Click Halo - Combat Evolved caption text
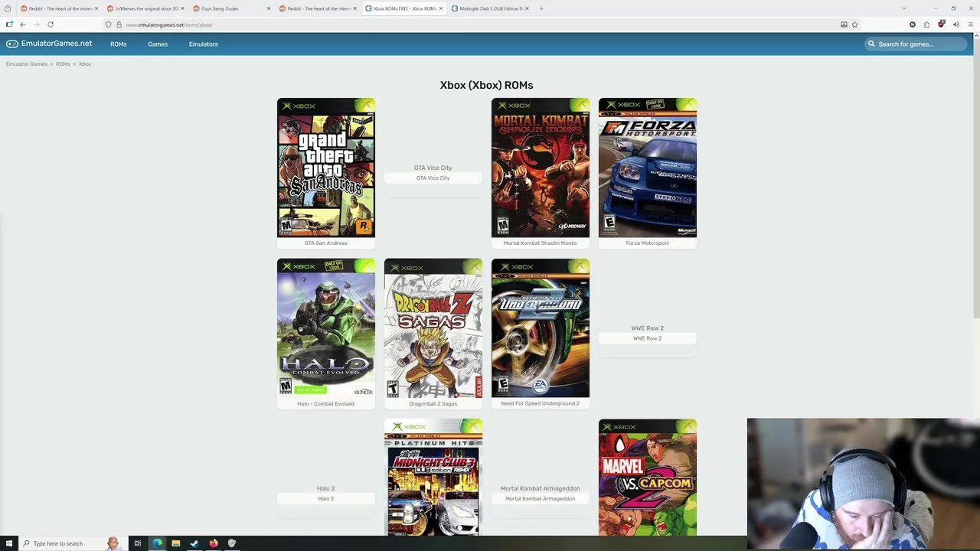 click(326, 404)
